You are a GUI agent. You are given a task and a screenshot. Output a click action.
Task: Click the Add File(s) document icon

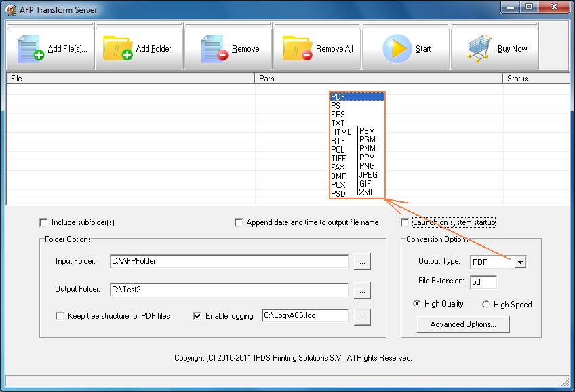(x=30, y=48)
